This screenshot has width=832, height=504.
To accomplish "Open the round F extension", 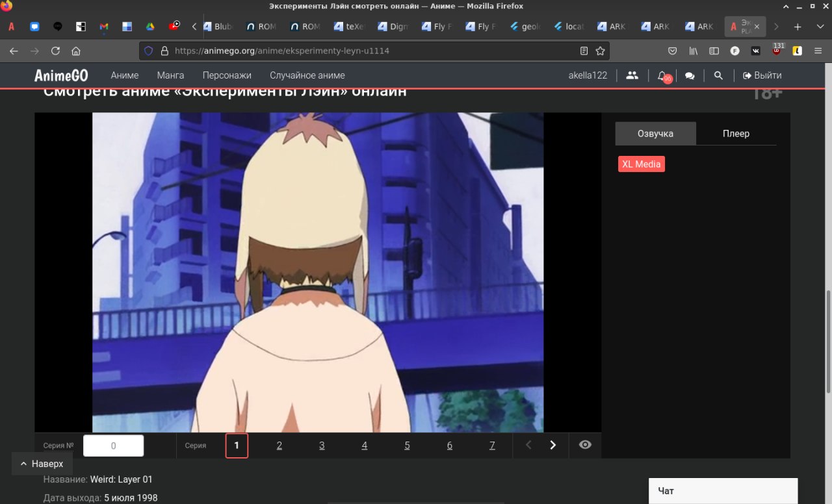I will (734, 51).
